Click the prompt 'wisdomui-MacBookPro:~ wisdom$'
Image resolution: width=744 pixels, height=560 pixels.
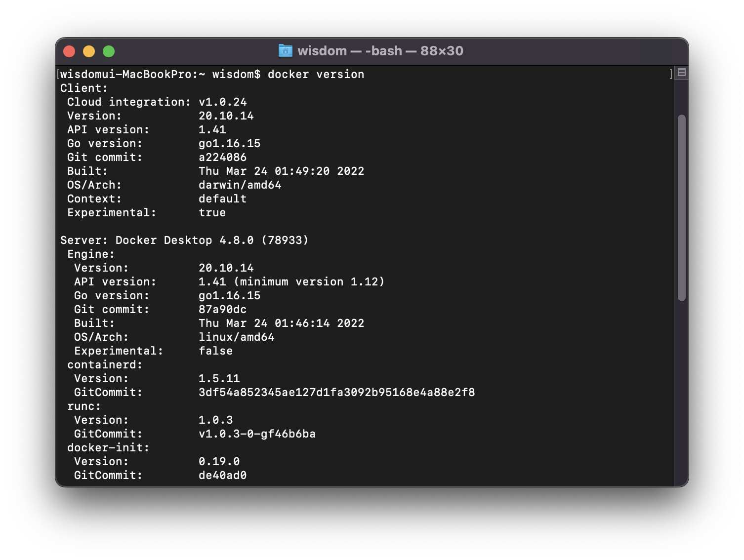click(161, 75)
